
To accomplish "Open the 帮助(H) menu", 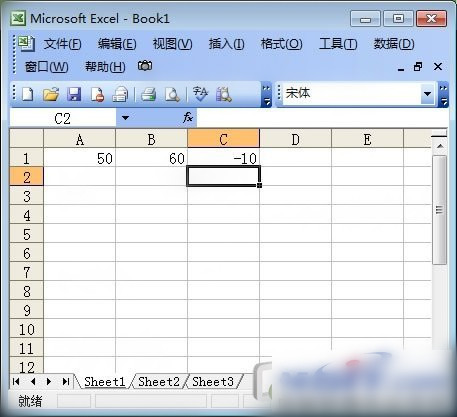I will pos(105,67).
